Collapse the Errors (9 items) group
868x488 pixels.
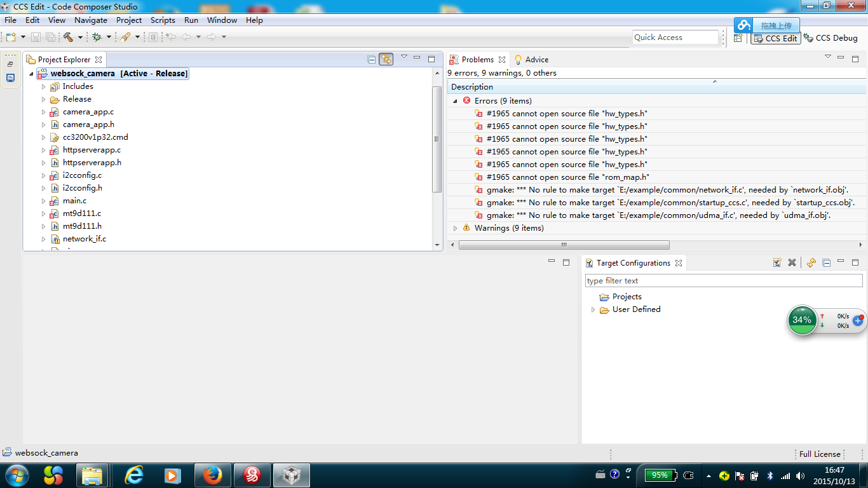tap(455, 101)
